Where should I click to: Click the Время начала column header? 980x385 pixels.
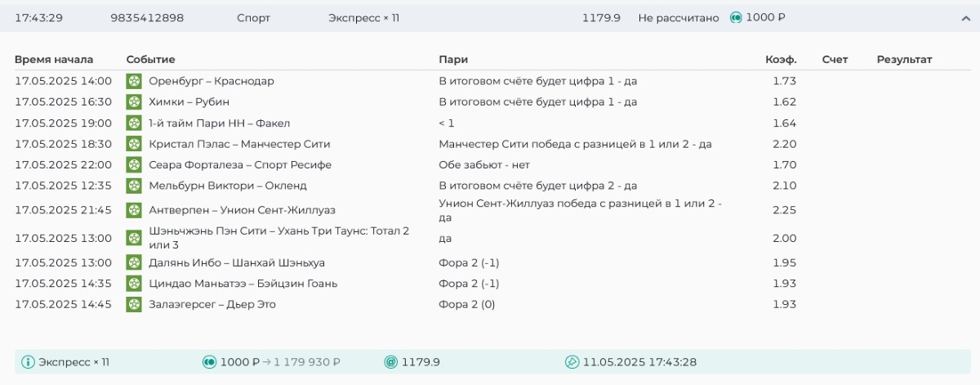pyautogui.click(x=54, y=60)
